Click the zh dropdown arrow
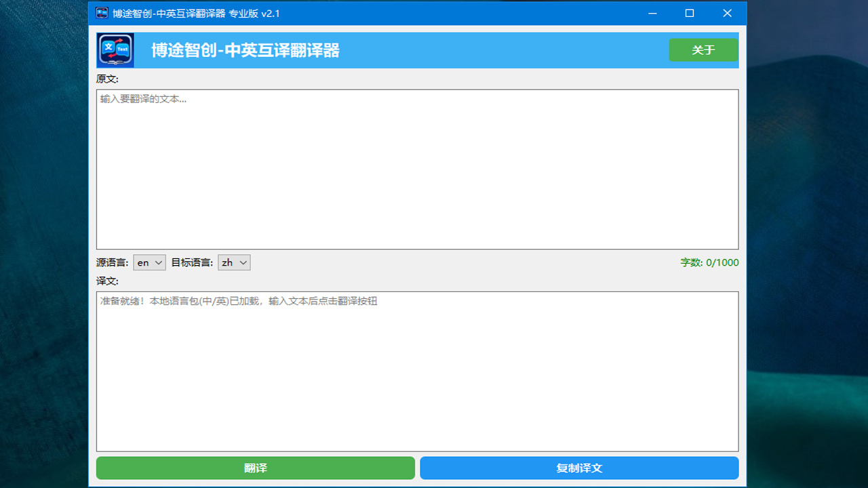Screen dimensions: 868x488 tap(243, 262)
